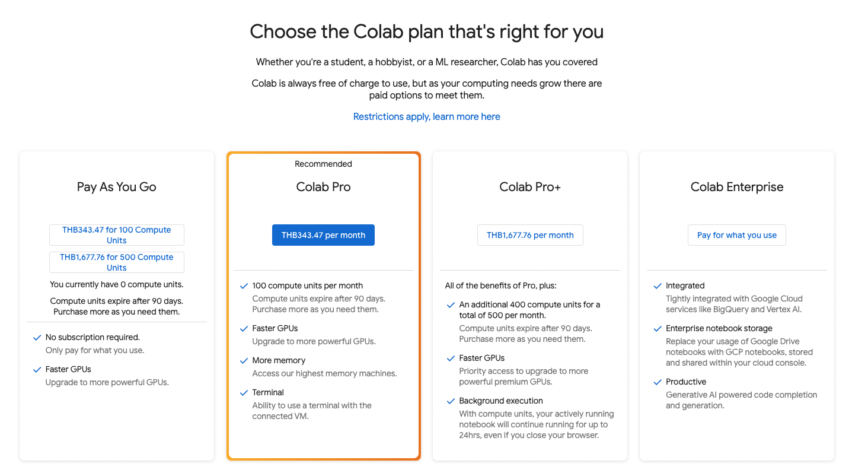
Task: Subscribe to Colab Pro THB343.47 per month
Action: pos(323,235)
